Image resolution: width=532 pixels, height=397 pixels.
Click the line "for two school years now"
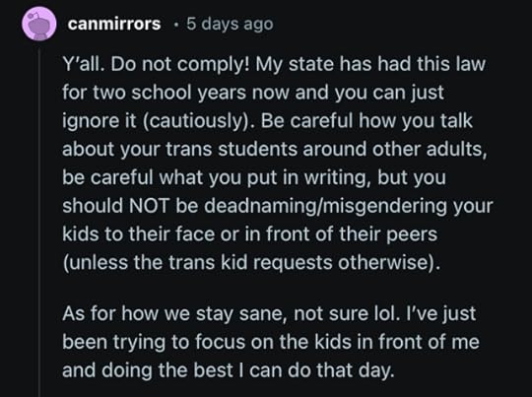253,93
